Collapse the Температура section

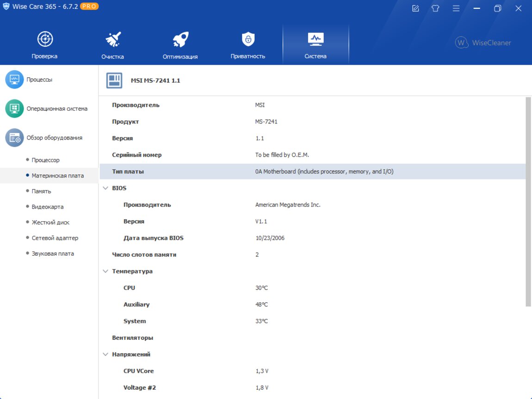pyautogui.click(x=105, y=271)
